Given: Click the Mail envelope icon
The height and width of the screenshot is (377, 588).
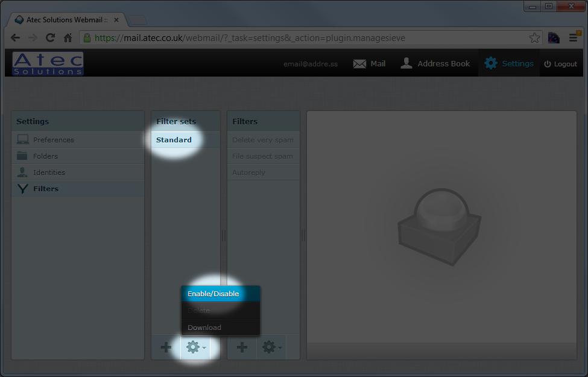Looking at the screenshot, I should point(360,64).
